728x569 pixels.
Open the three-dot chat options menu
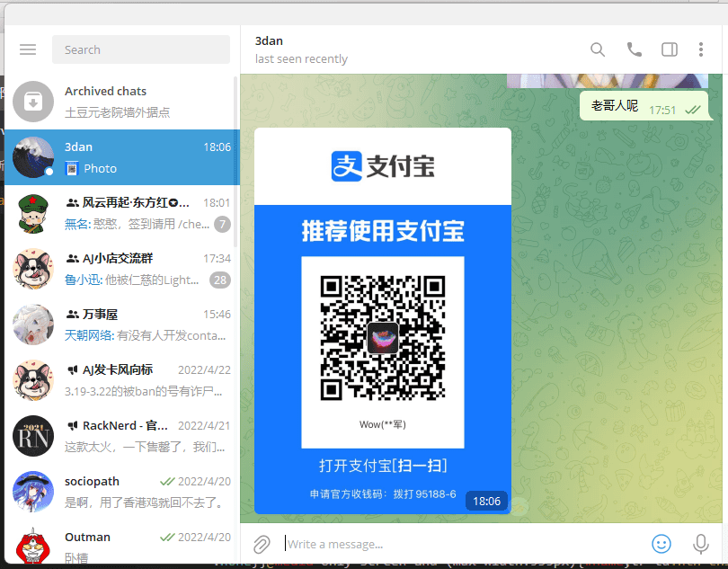[701, 50]
